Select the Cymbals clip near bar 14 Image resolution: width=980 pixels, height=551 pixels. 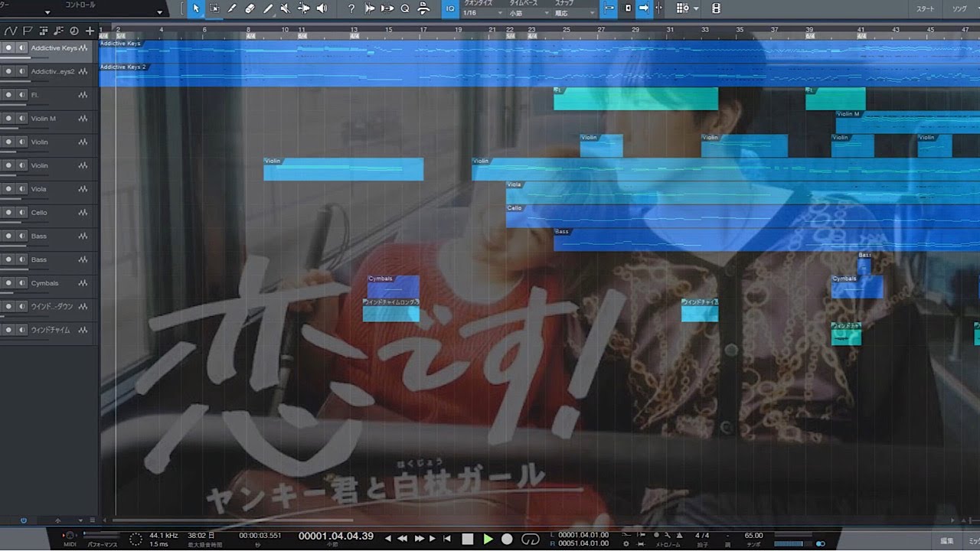point(394,286)
